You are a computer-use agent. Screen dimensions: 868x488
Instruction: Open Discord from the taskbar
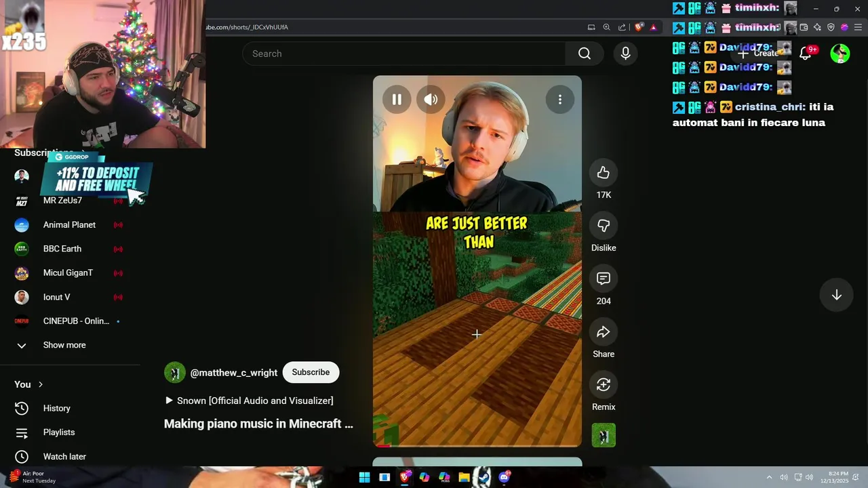pyautogui.click(x=504, y=477)
